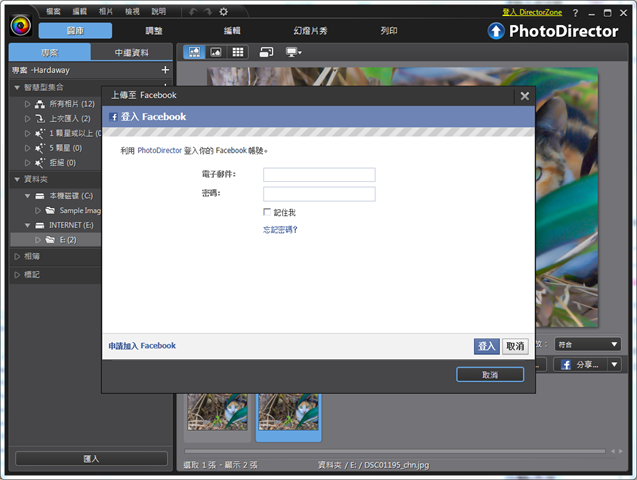637x480 pixels.
Task: Open the secondary monitor display dropdown
Action: pos(294,52)
